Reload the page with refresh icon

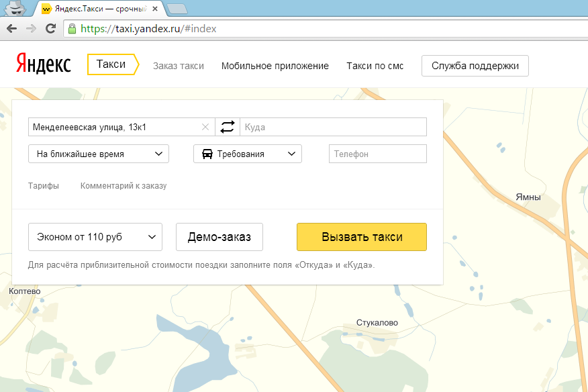(x=50, y=28)
